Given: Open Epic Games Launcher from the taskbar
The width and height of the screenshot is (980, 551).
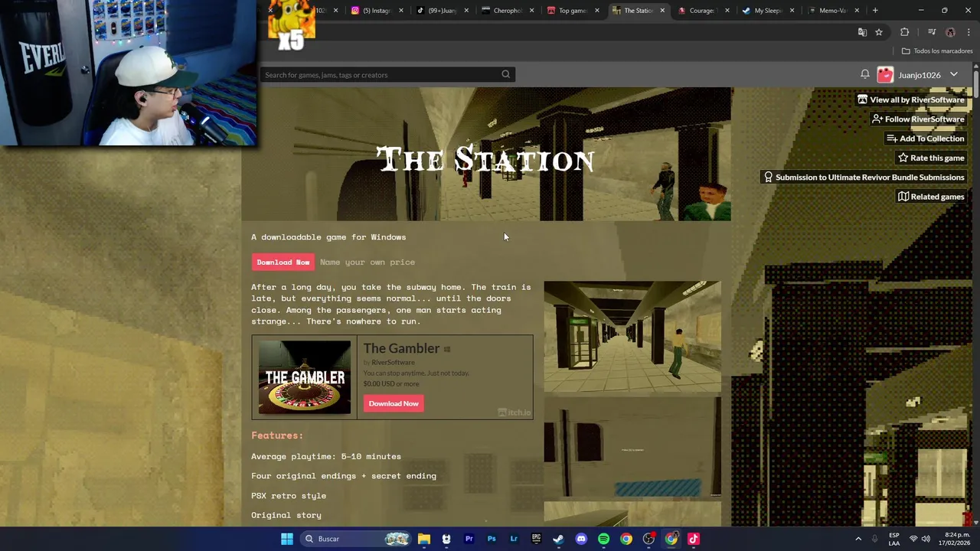Looking at the screenshot, I should [536, 539].
